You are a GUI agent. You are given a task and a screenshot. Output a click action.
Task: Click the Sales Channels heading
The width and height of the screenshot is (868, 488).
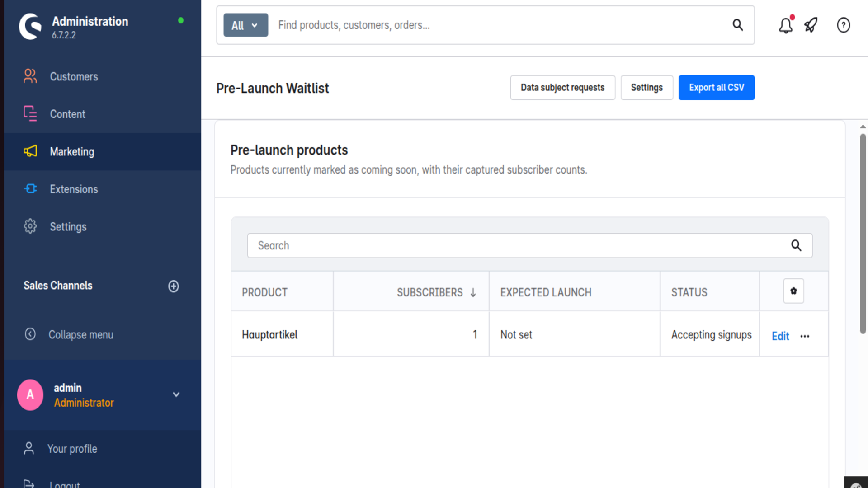pyautogui.click(x=58, y=286)
